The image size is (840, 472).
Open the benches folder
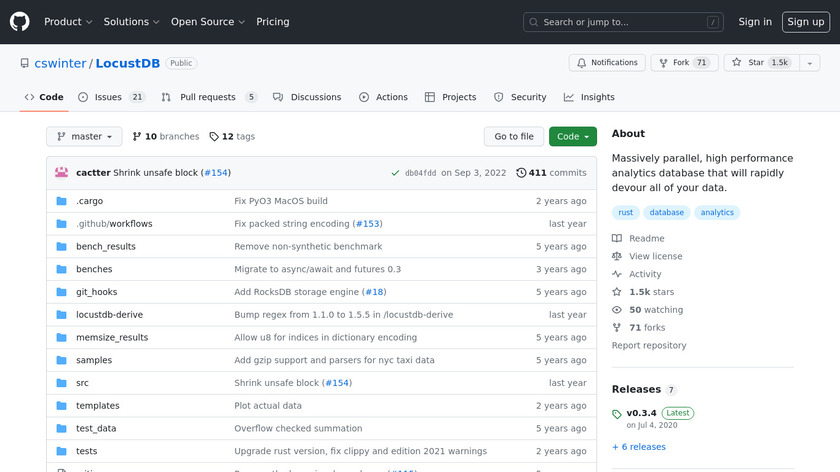point(94,269)
